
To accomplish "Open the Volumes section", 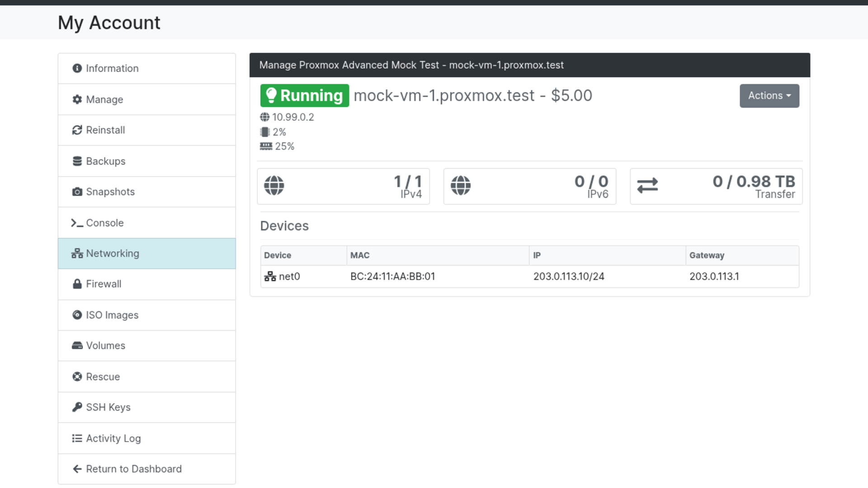I will pyautogui.click(x=146, y=346).
